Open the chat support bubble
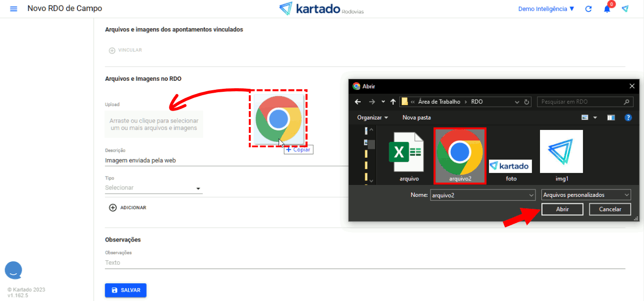Screen dimensions: 644x301 click(13, 270)
